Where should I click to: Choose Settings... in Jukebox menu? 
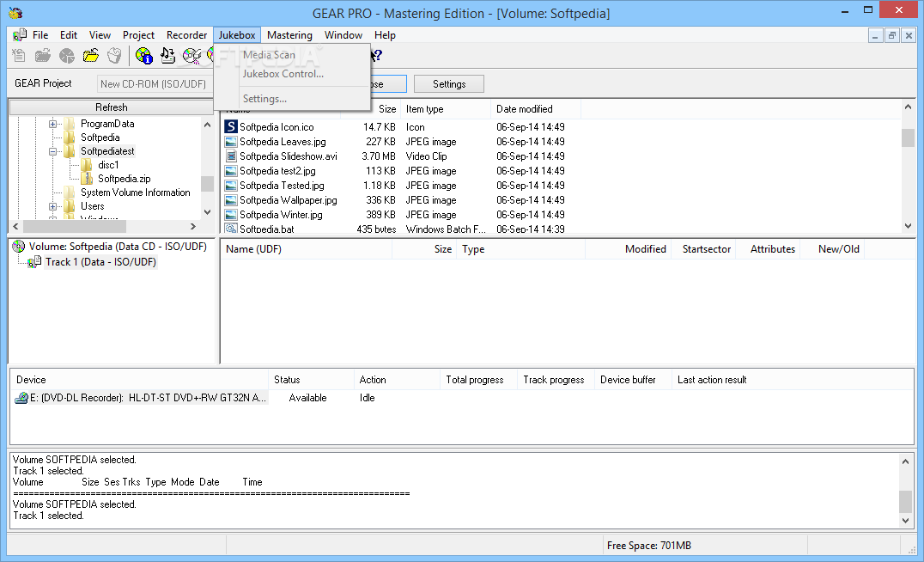tap(292, 99)
